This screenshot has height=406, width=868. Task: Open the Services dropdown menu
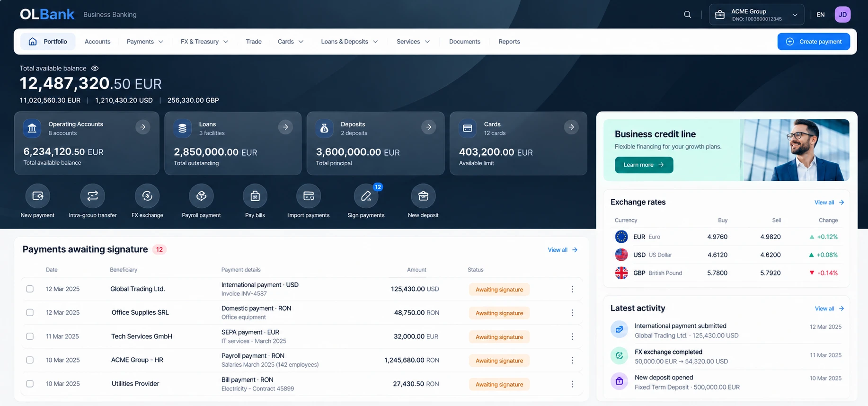click(x=413, y=42)
